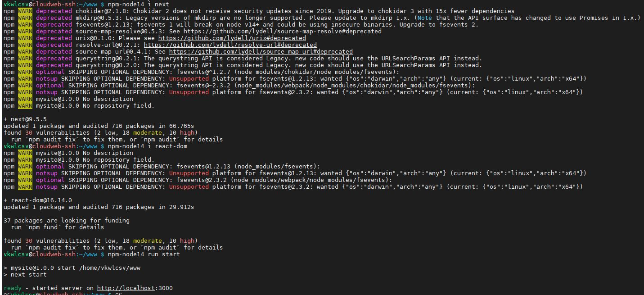Open the http://localhost:3000 server link
Image resolution: width=644 pixels, height=295 pixels.
135,288
